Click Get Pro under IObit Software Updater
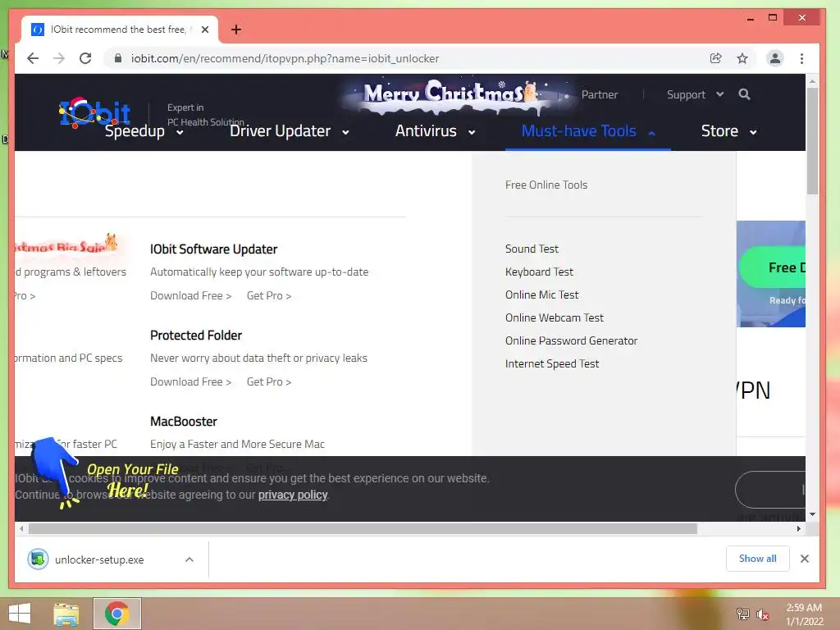Viewport: 840px width, 630px height. pyautogui.click(x=269, y=295)
